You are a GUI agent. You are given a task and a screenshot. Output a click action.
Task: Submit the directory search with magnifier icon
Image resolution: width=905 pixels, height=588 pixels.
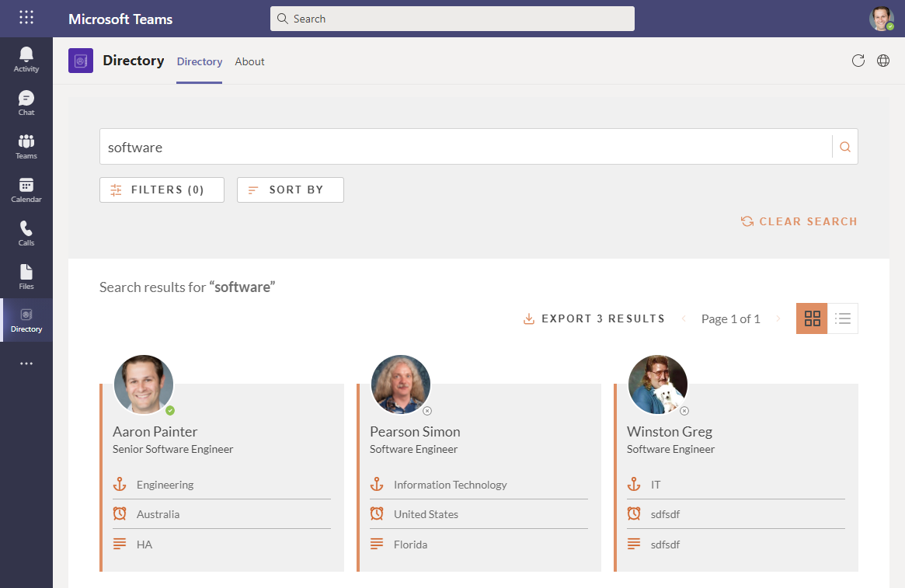(x=845, y=147)
